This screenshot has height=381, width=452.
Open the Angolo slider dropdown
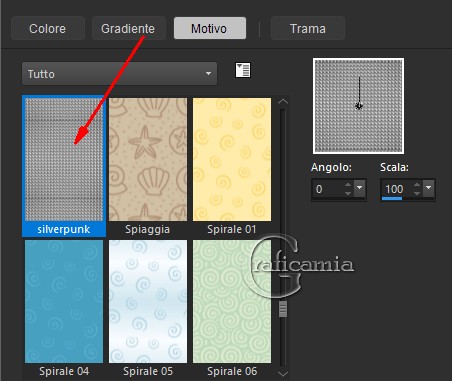(360, 188)
